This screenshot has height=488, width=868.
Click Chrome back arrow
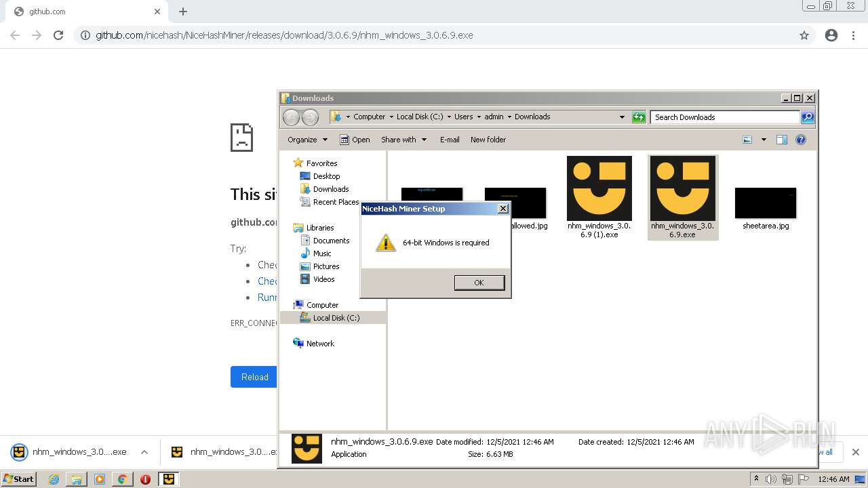15,35
